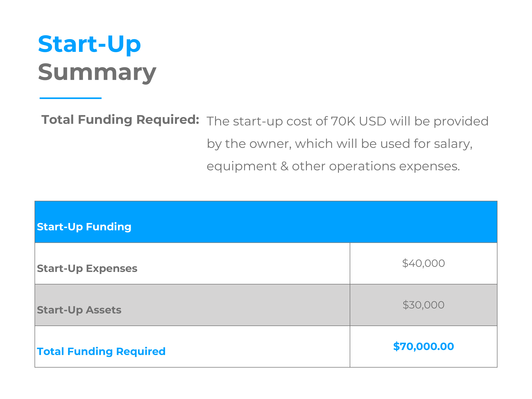
Task: Click the ampersand in the description text
Action: (x=285, y=166)
